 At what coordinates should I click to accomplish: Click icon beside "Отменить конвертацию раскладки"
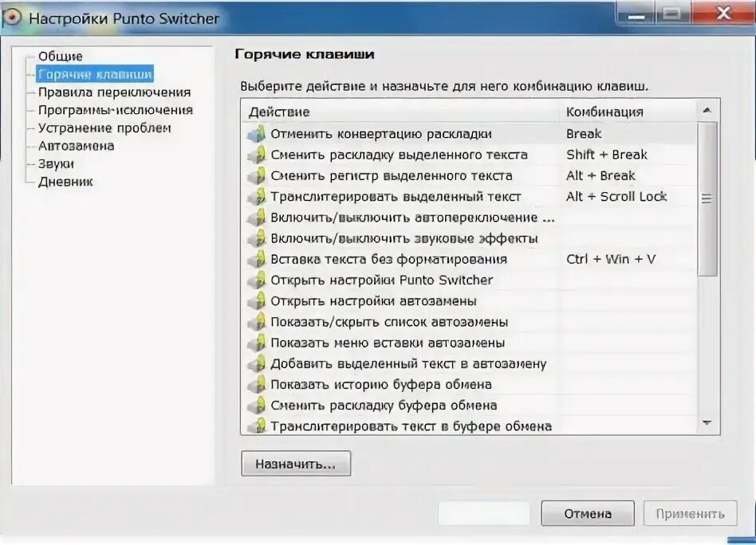(x=257, y=134)
